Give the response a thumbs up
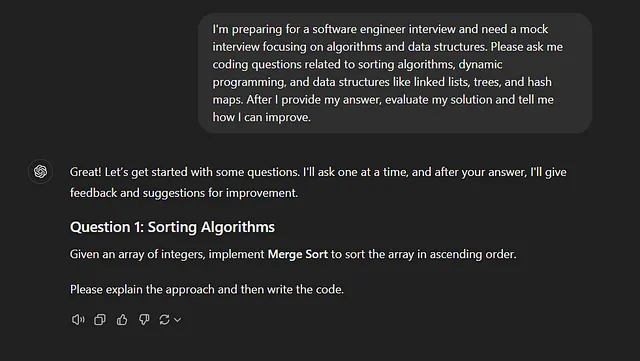 point(122,319)
